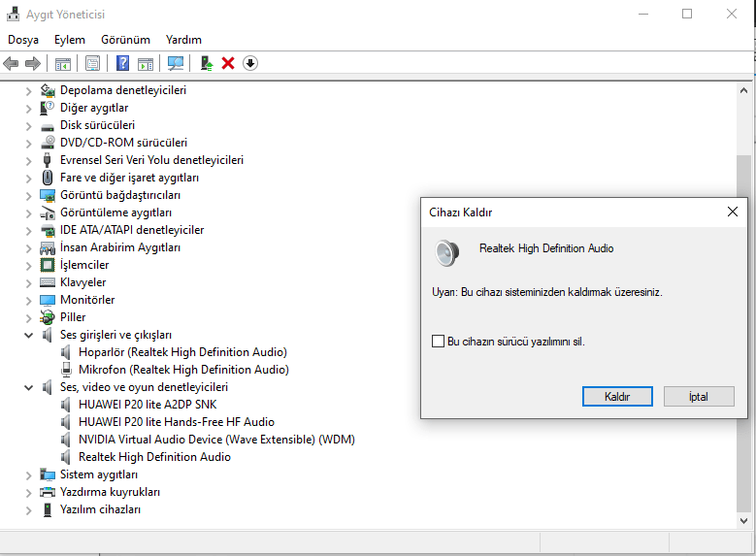Click the Back arrow toolbar icon
This screenshot has height=556, width=756.
(11, 63)
